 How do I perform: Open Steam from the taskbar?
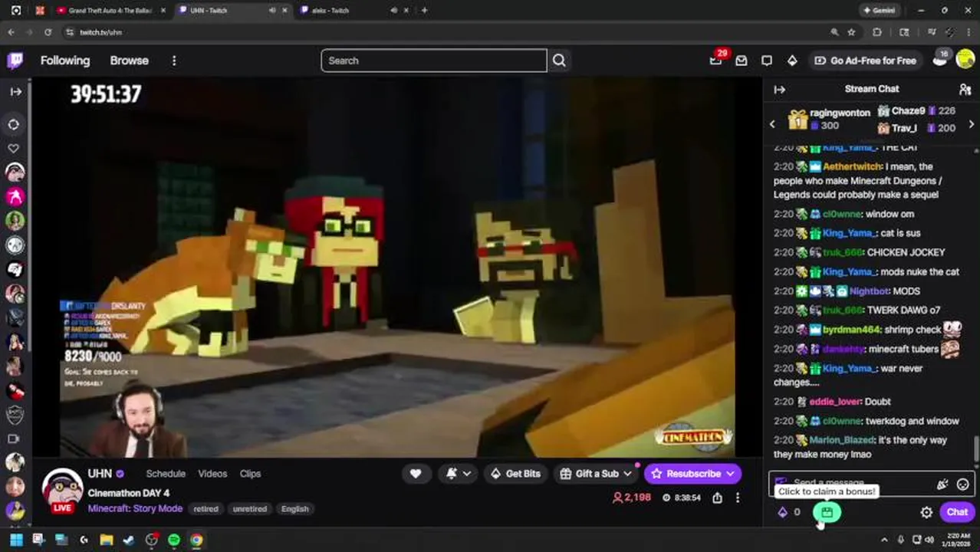coord(129,540)
